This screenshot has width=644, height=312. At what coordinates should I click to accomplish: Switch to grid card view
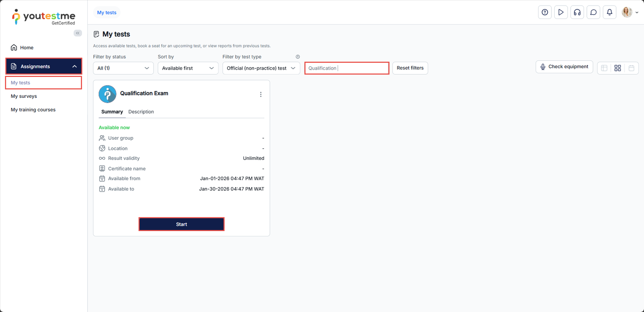click(x=617, y=68)
